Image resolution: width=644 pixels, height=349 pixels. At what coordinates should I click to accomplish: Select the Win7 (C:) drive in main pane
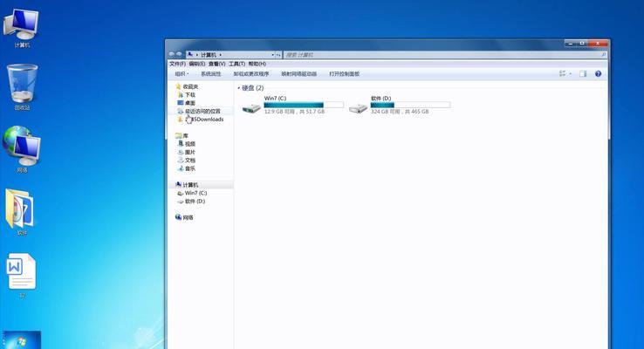tap(293, 105)
